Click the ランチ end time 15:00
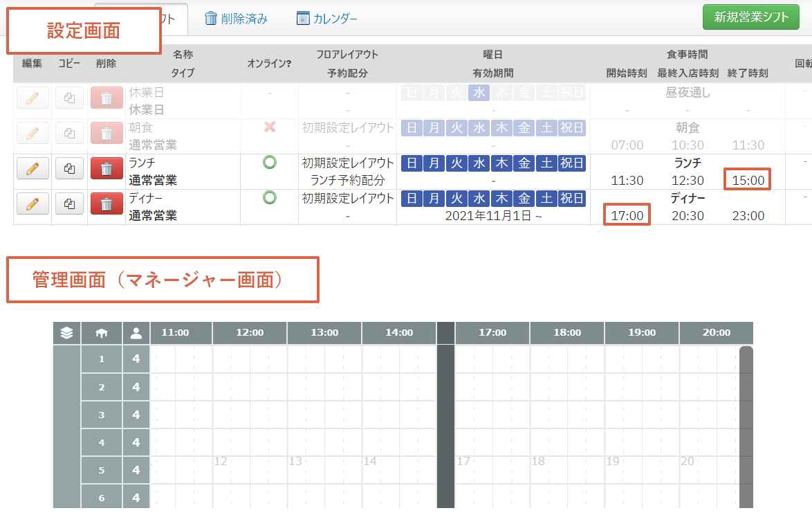Screen dimensions: 812x515 (748, 181)
